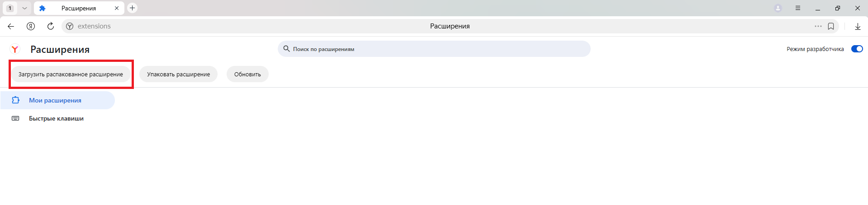Open the browser hamburger menu
Screen dimensions: 868x205
coord(798,8)
